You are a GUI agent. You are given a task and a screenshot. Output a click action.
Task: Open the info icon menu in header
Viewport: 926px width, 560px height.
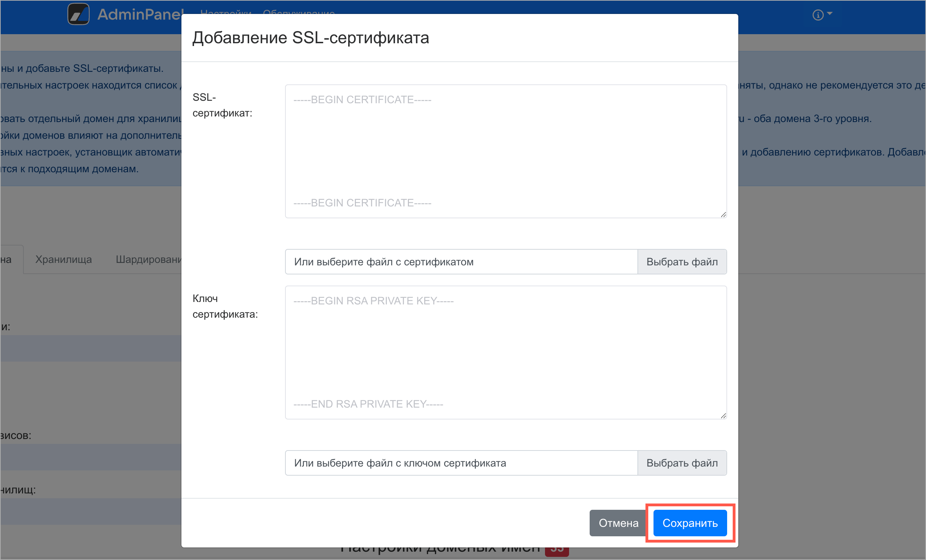[818, 15]
